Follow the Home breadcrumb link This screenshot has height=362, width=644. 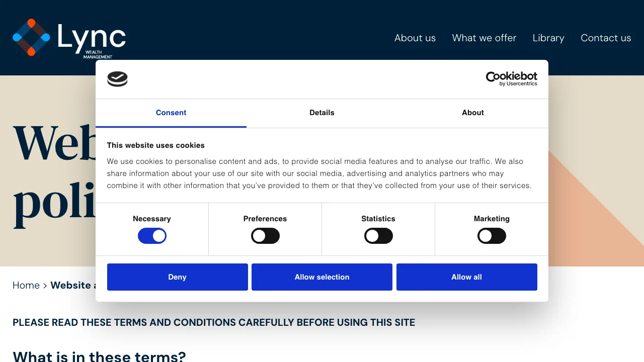[x=26, y=285]
